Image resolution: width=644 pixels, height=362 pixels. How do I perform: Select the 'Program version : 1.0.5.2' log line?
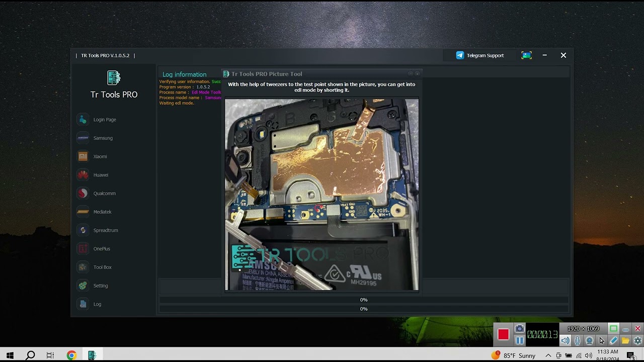[185, 87]
